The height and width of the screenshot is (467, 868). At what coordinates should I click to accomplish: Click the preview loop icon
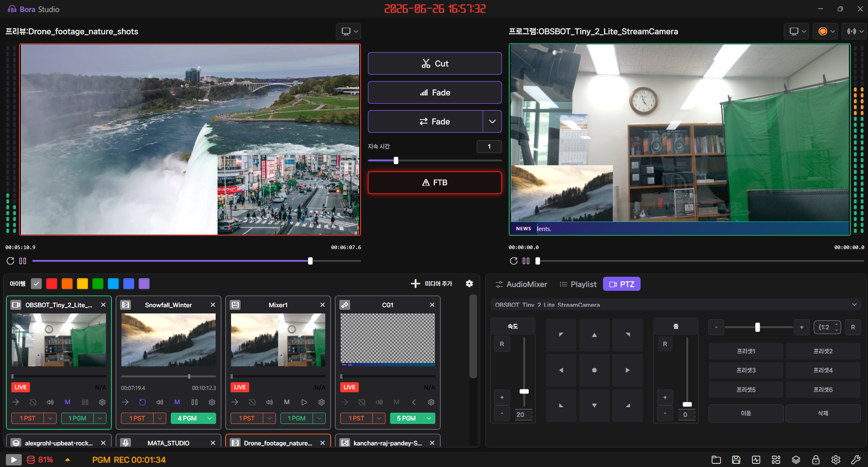click(10, 261)
